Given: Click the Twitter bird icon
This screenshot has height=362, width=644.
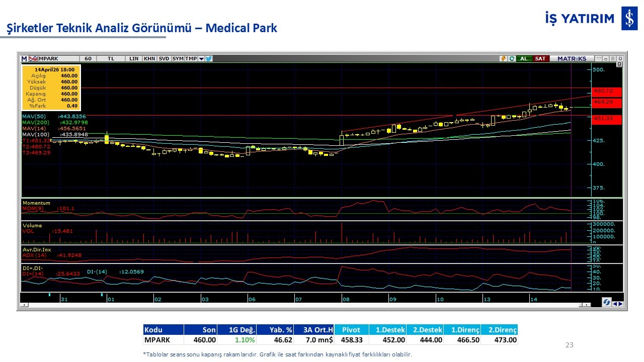Looking at the screenshot, I should 209,59.
